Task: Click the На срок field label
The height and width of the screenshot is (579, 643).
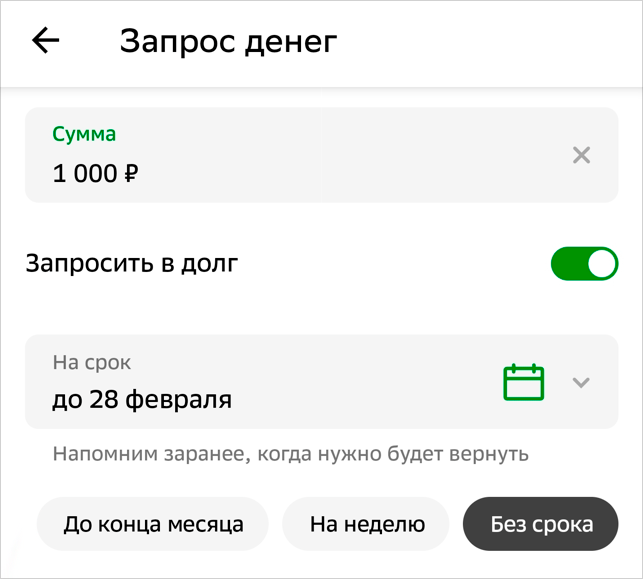Action: [91, 363]
